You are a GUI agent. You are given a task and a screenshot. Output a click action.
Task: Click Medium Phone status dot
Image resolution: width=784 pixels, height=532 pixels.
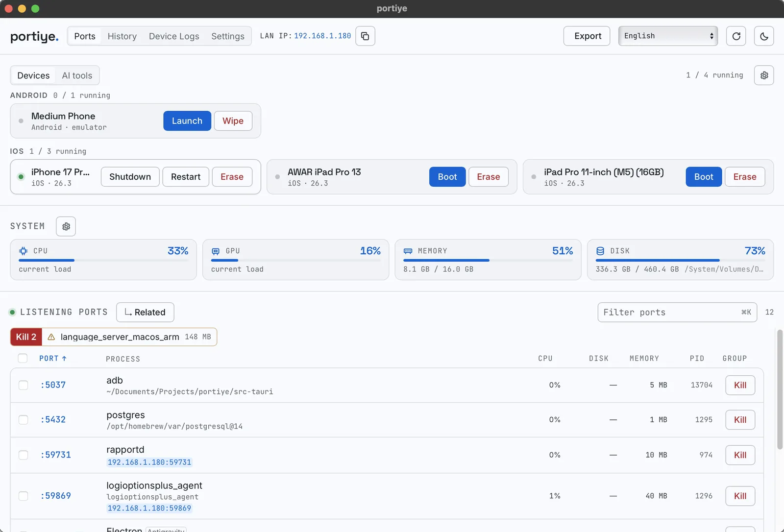(21, 121)
